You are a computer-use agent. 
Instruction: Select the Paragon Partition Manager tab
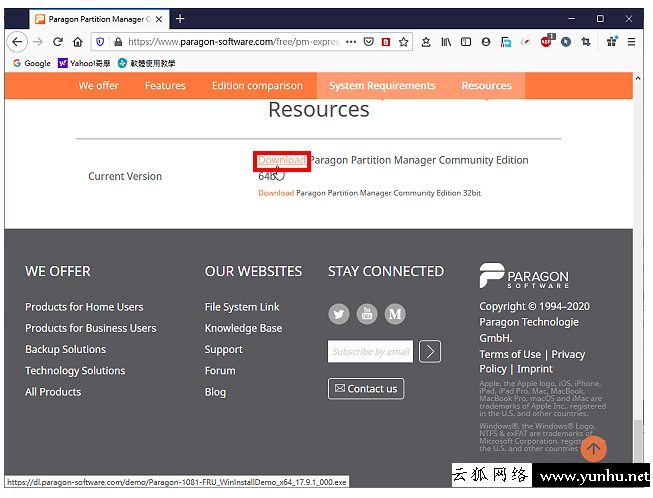tap(99, 19)
